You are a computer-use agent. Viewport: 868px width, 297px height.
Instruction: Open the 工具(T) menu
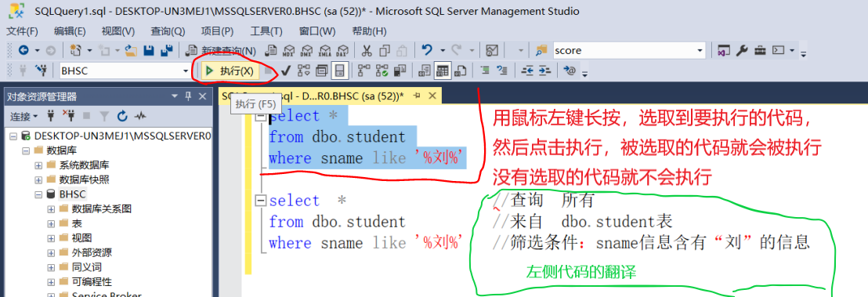[x=266, y=31]
